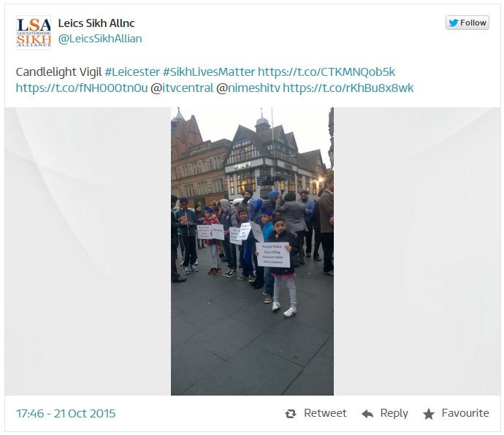504x435 pixels.
Task: Open the LSA Leicestershire Sikh Alliance avatar
Action: point(34,33)
